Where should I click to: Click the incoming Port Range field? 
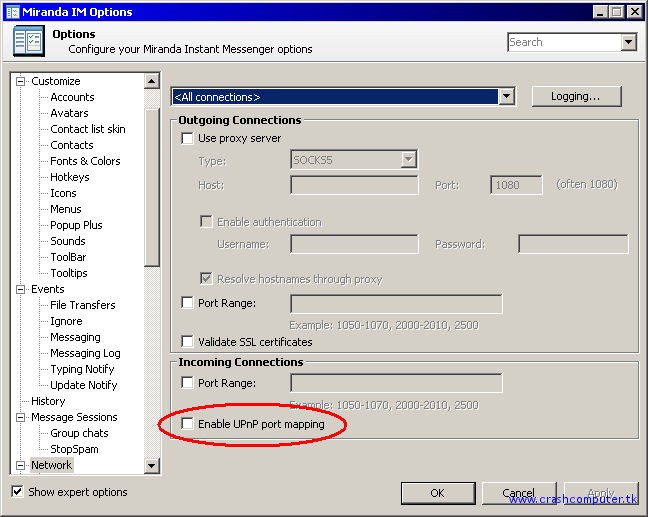(x=396, y=383)
